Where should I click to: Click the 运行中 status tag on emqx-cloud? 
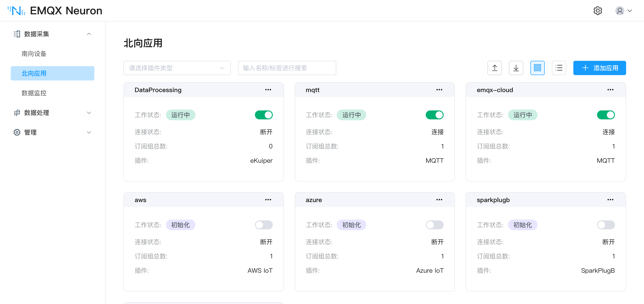click(523, 115)
